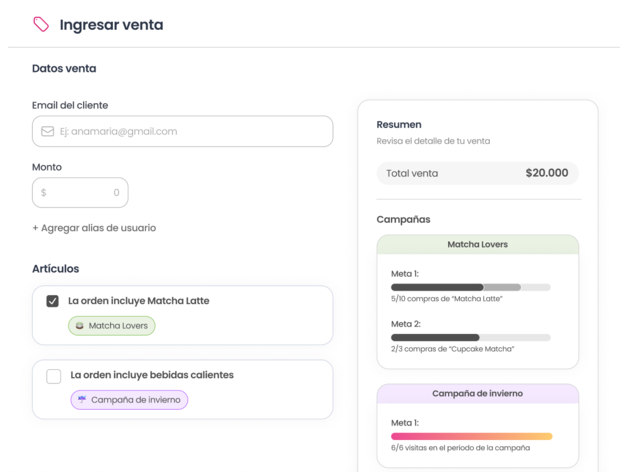Click the Matcha Latte Meta 1 progress bar
620x472 pixels.
(x=470, y=287)
